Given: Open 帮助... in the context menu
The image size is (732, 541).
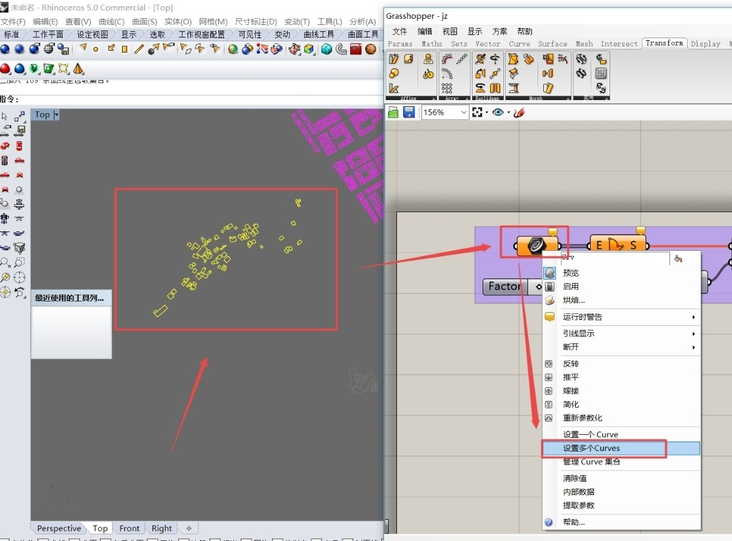Looking at the screenshot, I should coord(622,522).
